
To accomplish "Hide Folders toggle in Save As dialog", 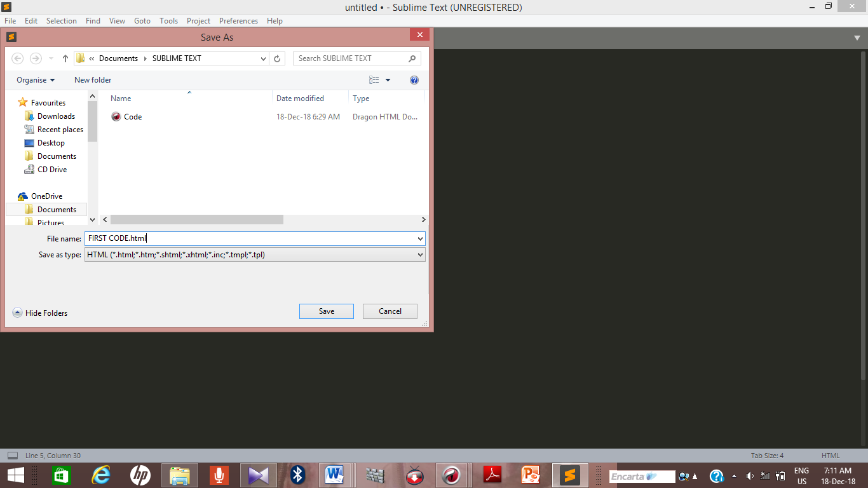I will point(40,313).
